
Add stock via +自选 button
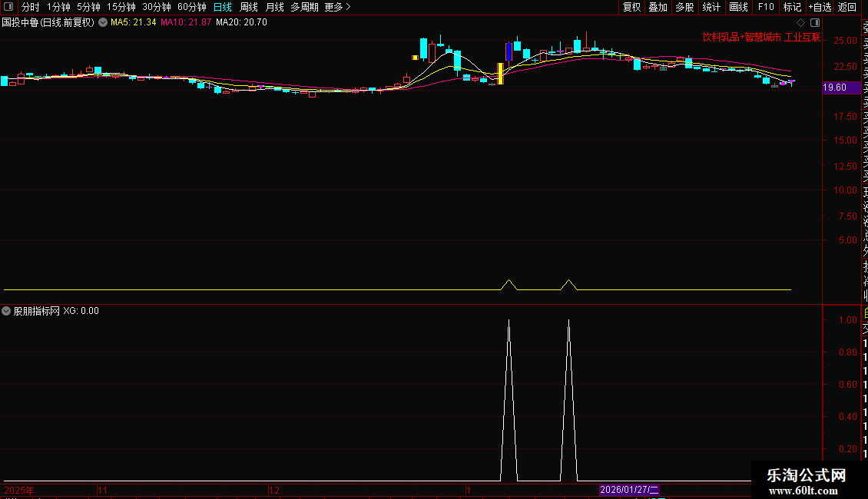[820, 7]
